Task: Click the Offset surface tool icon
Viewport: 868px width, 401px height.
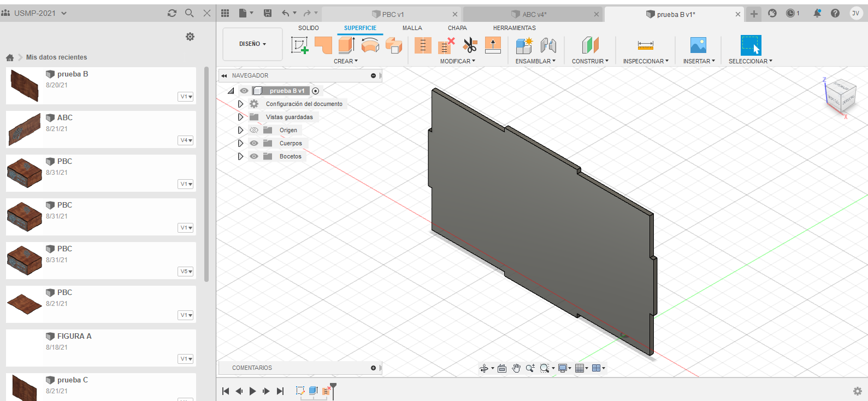Action: click(394, 45)
